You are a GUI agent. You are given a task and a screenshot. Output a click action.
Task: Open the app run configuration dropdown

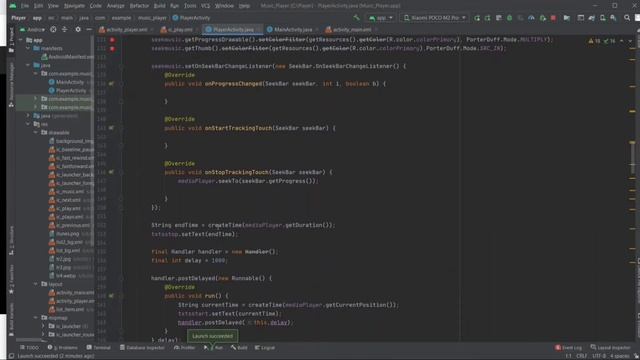pyautogui.click(x=380, y=18)
